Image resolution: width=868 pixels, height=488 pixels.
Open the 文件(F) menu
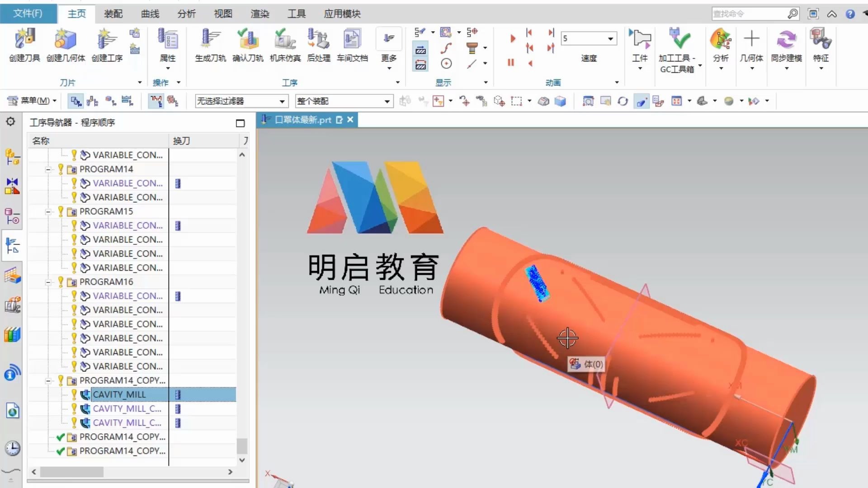28,14
